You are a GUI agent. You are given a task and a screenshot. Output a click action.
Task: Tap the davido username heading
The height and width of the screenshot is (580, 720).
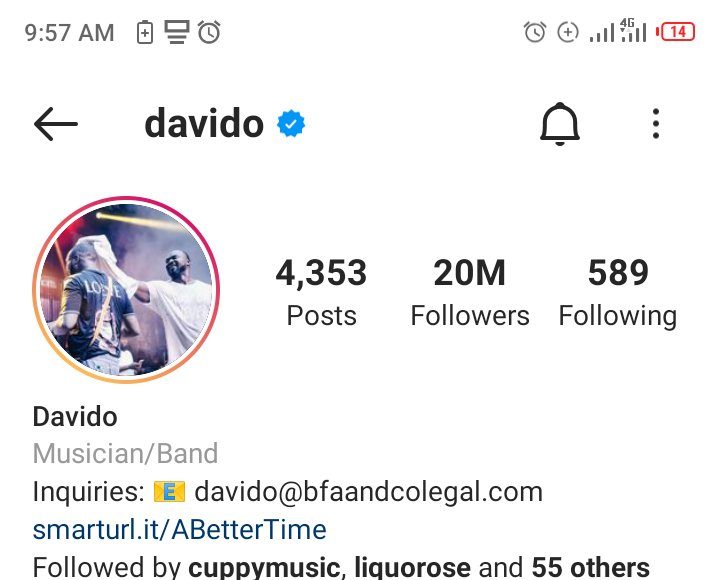point(204,124)
